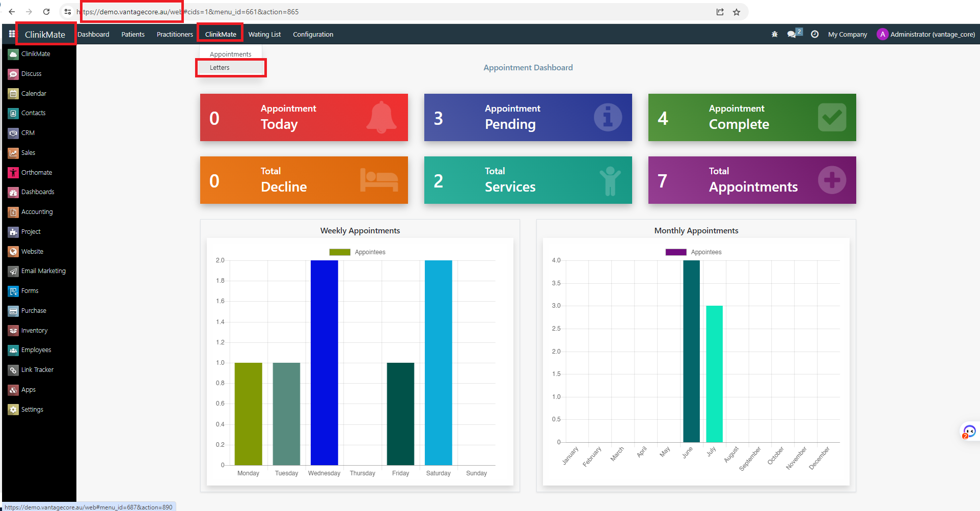Toggle Appointees legend in Monthly Appointments chart
Screen dimensions: 980x511
point(694,252)
